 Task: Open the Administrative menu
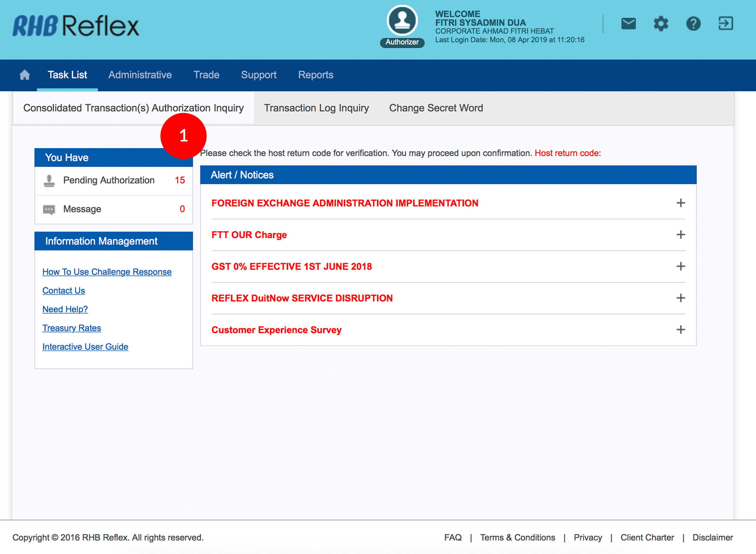[140, 75]
